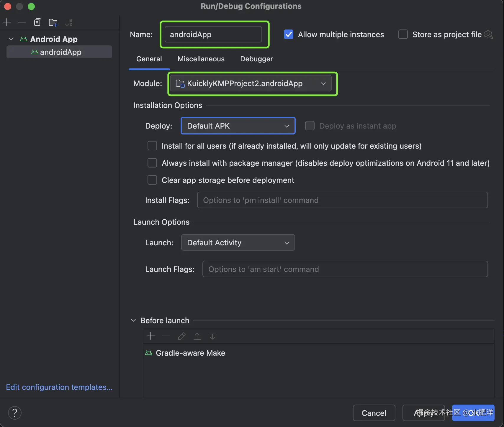Uncheck Allow multiple instances

point(289,35)
